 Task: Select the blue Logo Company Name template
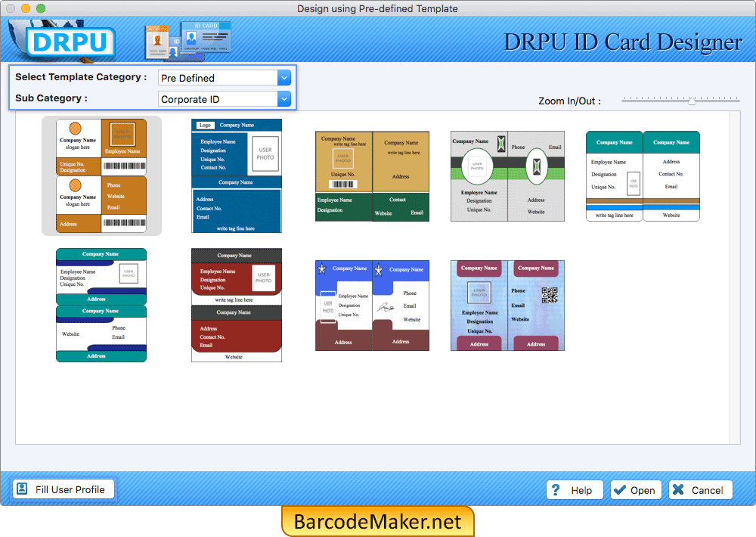pos(236,176)
